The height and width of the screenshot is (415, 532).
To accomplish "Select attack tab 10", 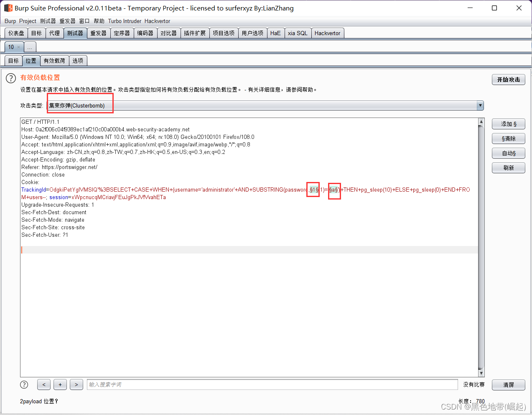I will coord(11,47).
